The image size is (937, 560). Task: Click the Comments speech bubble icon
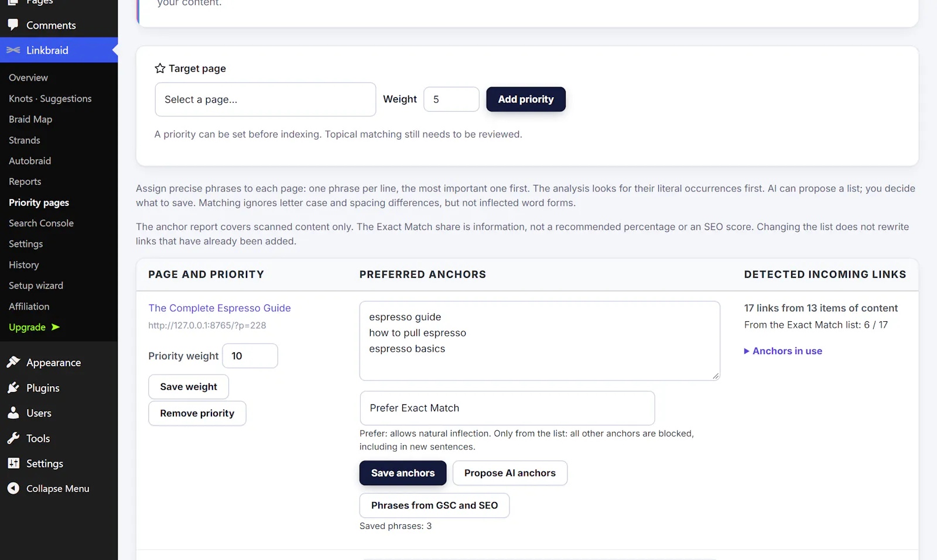[13, 25]
